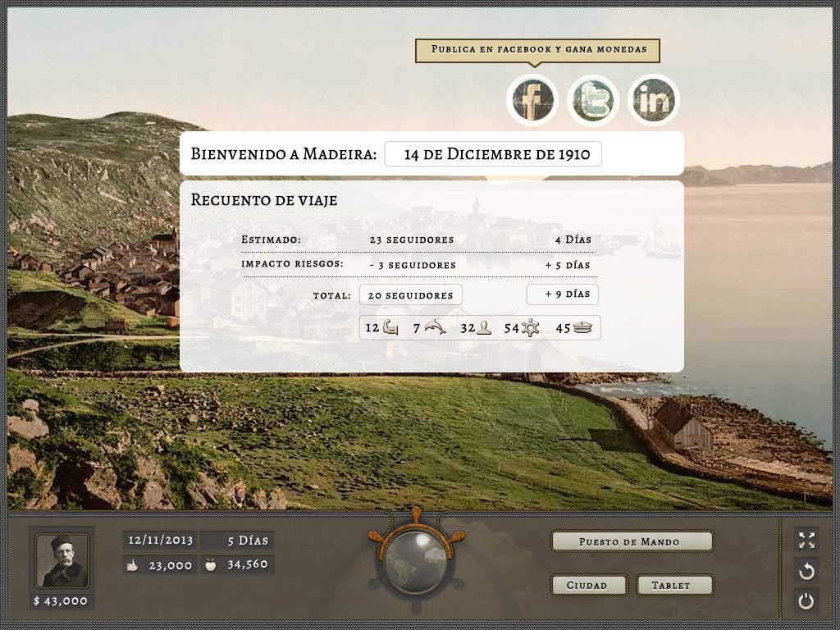The image size is (840, 630).
Task: Go to the Ciudad view
Action: pos(588,585)
